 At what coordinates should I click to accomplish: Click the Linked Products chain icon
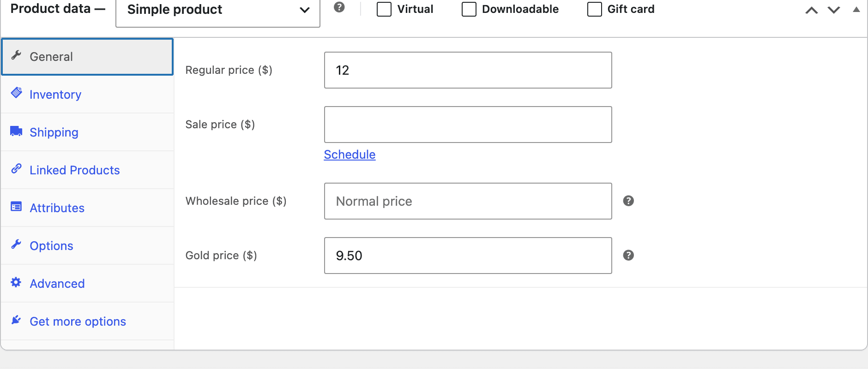17,169
